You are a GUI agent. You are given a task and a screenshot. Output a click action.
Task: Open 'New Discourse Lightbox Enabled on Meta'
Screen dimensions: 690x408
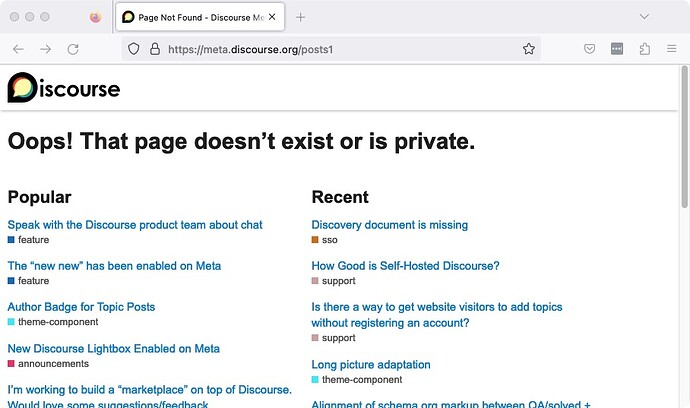pos(114,349)
